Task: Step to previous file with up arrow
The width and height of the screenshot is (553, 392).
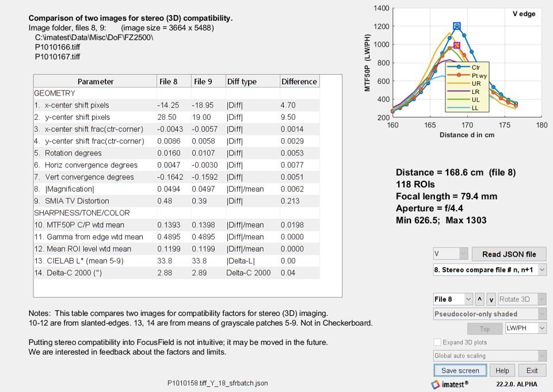Action: point(480,299)
